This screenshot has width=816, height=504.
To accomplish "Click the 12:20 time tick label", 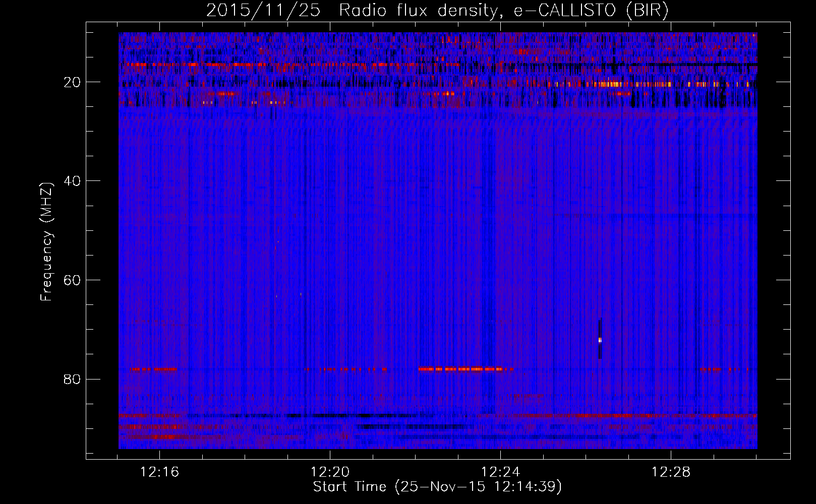I will coord(330,472).
